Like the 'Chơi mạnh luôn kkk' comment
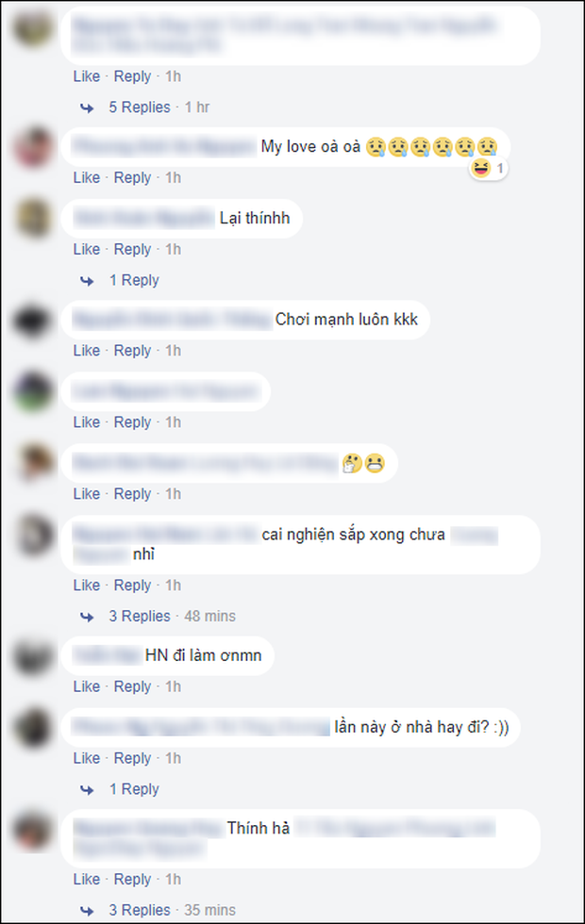 pyautogui.click(x=87, y=351)
